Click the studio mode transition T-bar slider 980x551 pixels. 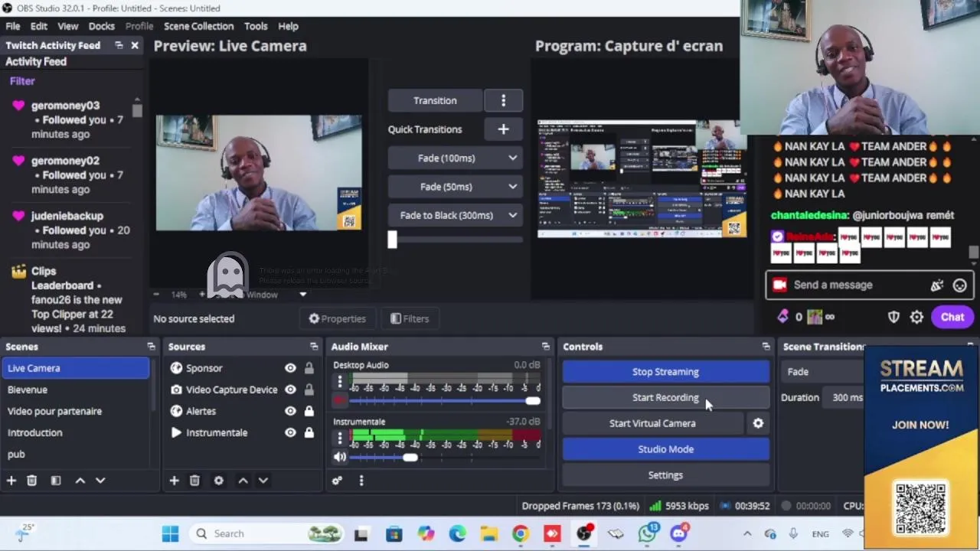coord(392,240)
